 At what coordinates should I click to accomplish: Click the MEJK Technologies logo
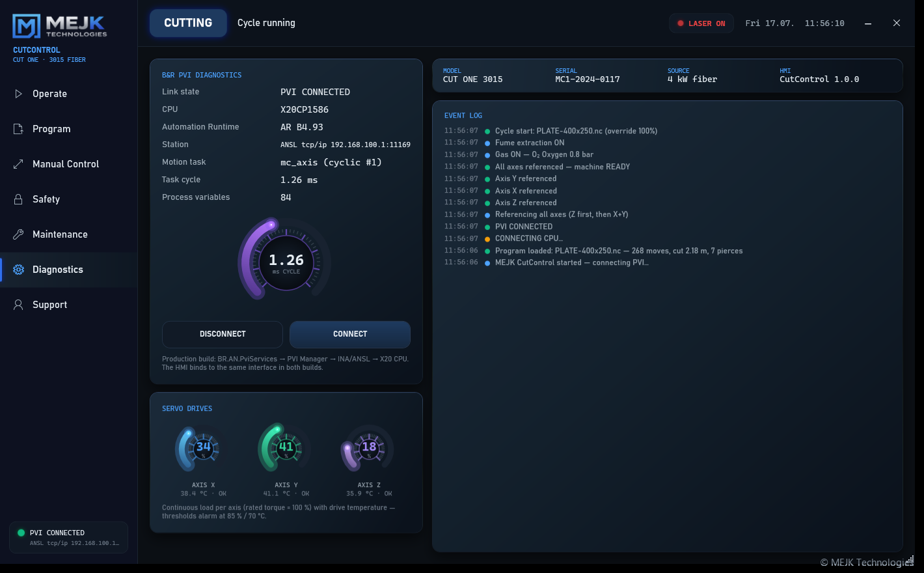[59, 26]
